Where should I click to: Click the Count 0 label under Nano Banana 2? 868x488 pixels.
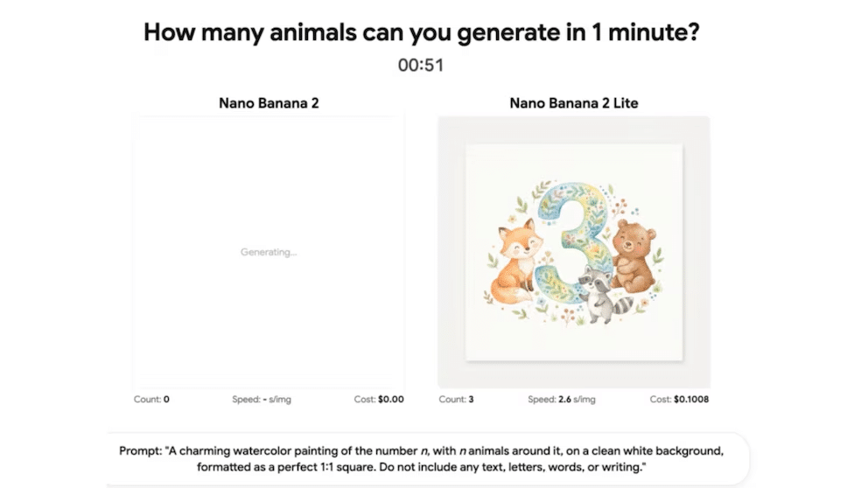click(x=151, y=399)
